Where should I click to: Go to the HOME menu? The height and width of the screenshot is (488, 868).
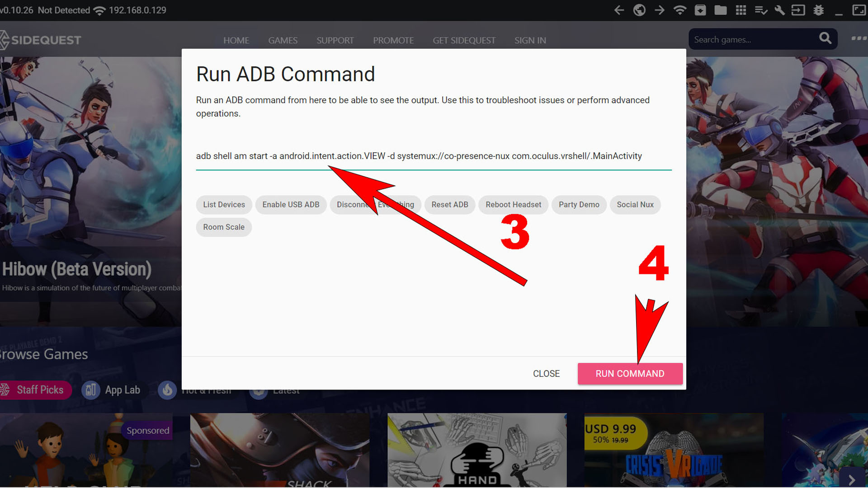pos(236,40)
